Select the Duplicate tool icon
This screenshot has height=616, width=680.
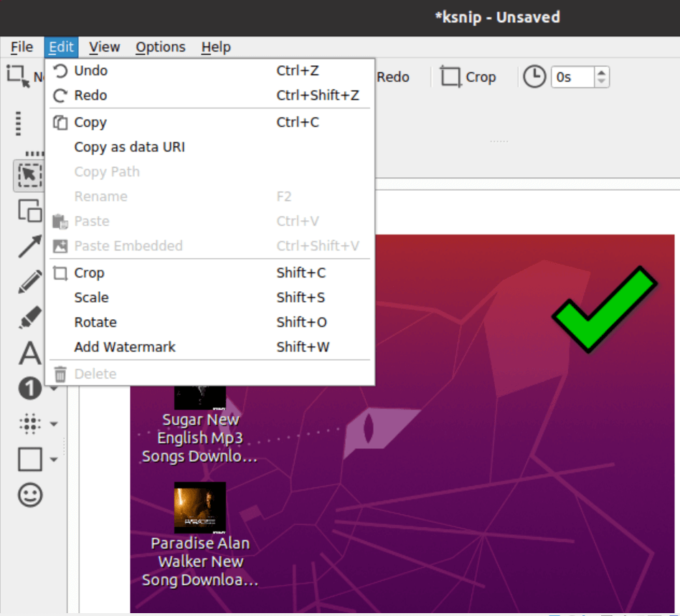[x=29, y=211]
